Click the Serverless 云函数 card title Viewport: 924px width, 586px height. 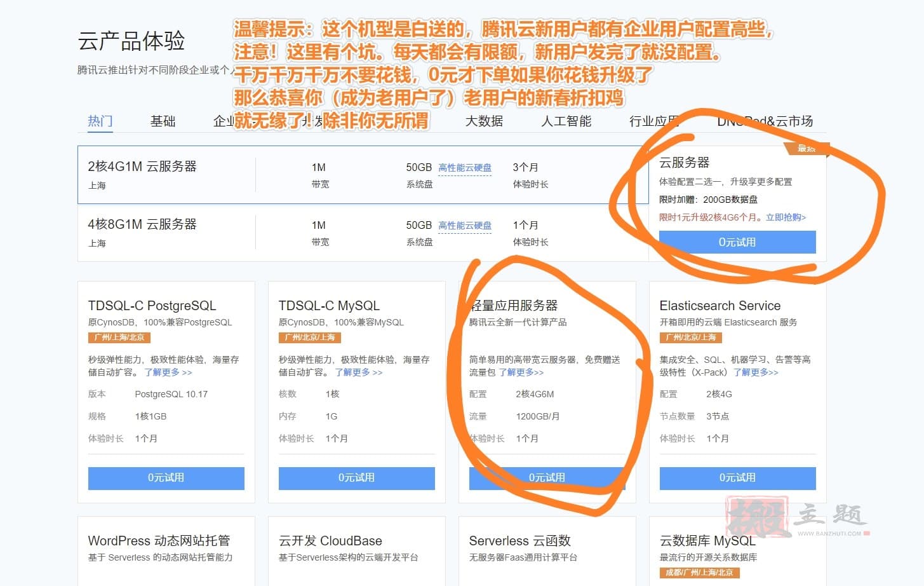coord(519,541)
